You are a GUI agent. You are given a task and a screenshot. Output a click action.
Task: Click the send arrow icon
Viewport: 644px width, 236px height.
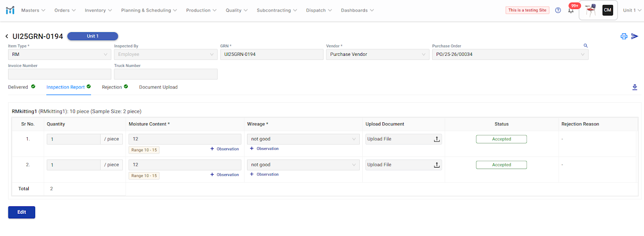[x=635, y=36]
